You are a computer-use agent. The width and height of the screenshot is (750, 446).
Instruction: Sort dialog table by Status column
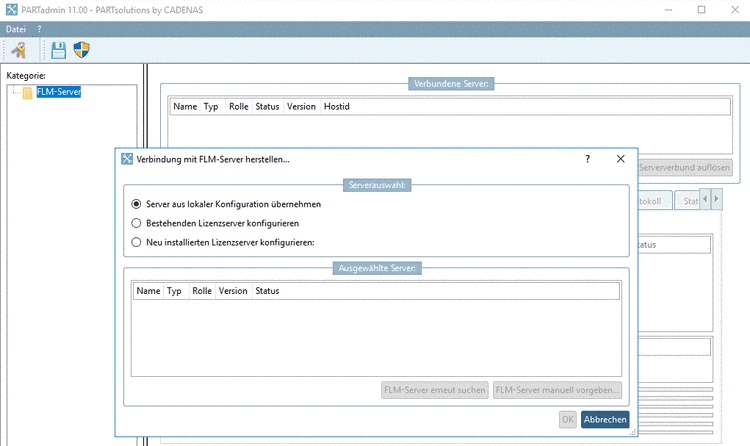pyautogui.click(x=267, y=291)
